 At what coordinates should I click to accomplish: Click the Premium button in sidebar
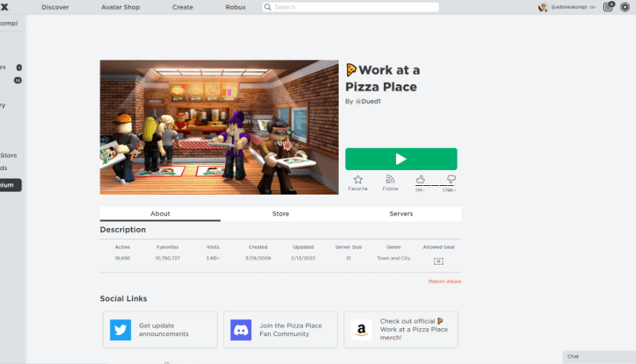9,185
